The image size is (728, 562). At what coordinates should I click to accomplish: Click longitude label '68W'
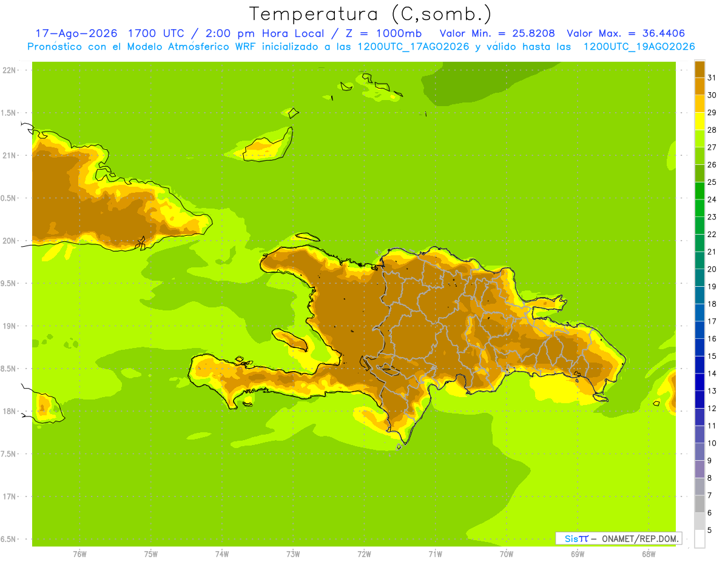pyautogui.click(x=649, y=554)
